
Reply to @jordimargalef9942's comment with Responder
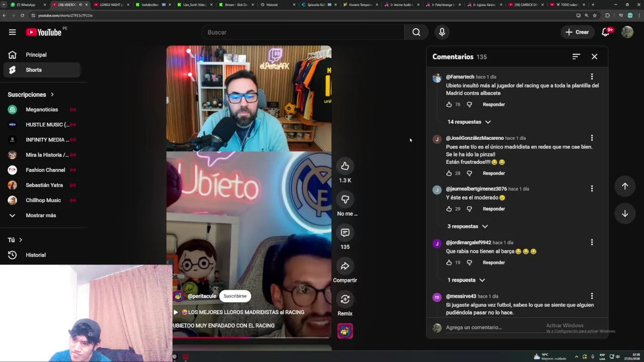494,262
